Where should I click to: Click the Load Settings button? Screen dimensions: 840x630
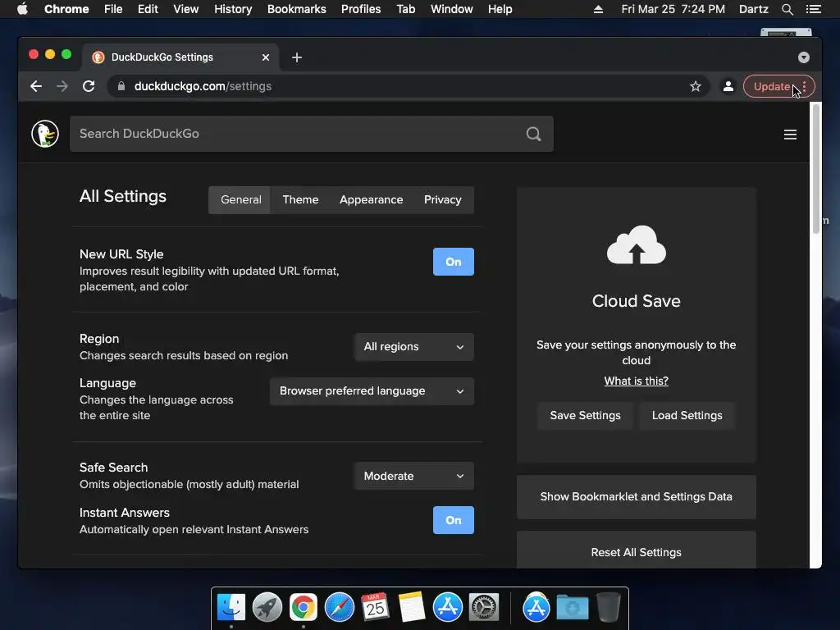click(687, 416)
